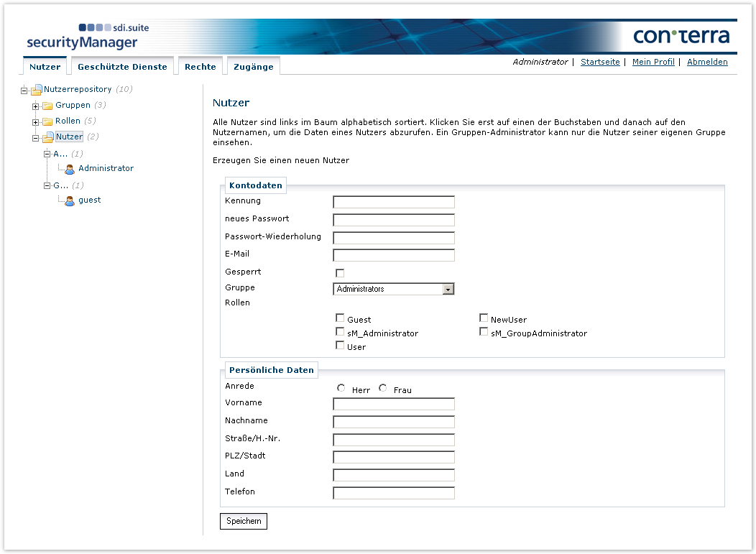Click the Gruppen folder icon
The height and width of the screenshot is (554, 756).
click(x=47, y=106)
